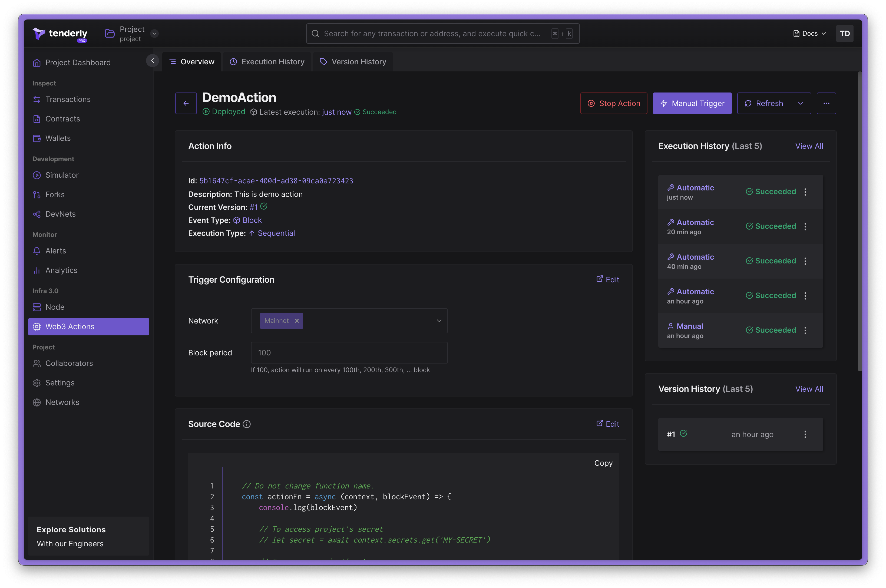Screen dimensions: 886x588
Task: Click the Source Code info icon
Action: (x=247, y=424)
